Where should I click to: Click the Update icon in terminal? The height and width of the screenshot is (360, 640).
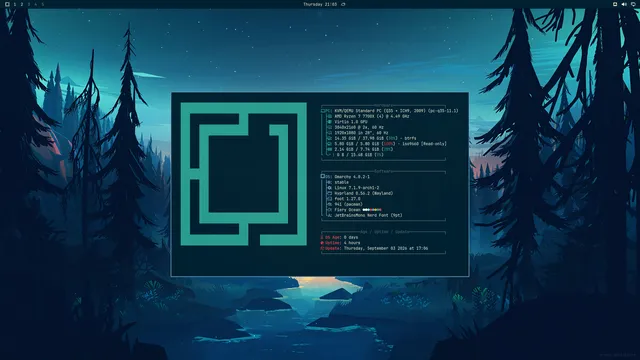tap(322, 248)
